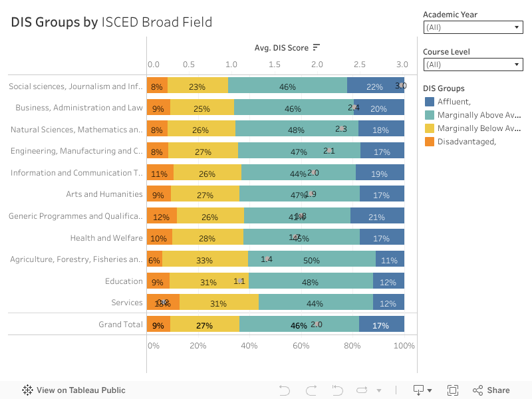
Task: Open View on Tableau Public link
Action: [x=80, y=390]
